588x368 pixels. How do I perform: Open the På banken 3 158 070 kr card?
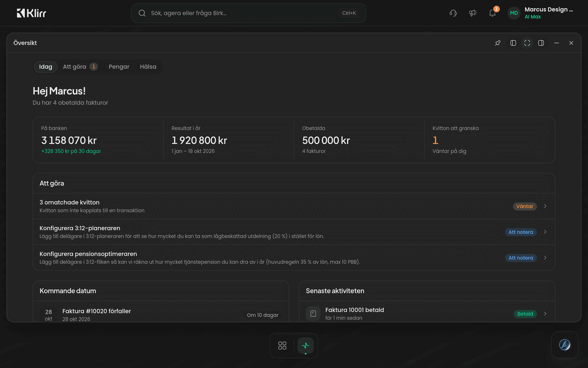98,140
